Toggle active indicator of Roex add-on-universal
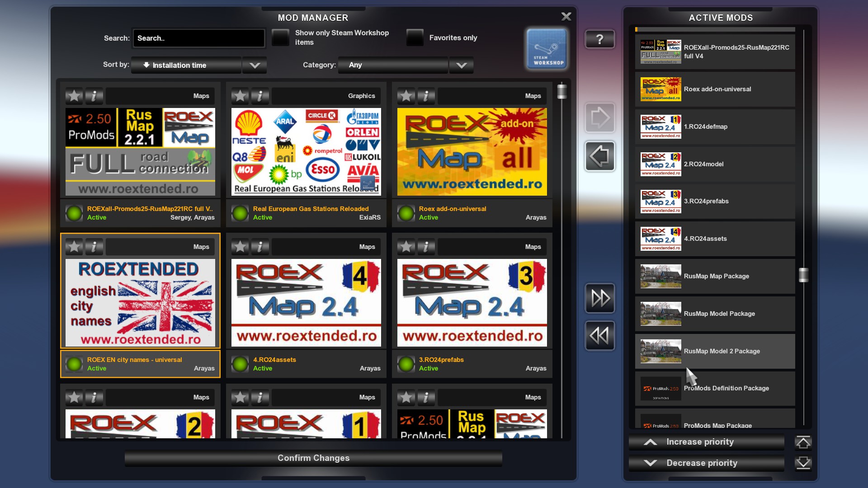 point(406,213)
